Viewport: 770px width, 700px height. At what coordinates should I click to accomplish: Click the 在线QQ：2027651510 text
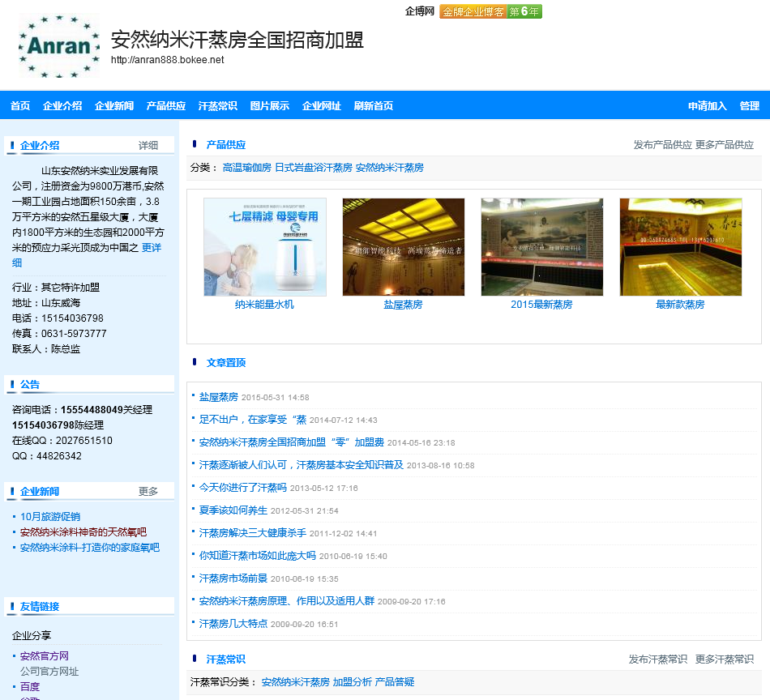tap(62, 440)
